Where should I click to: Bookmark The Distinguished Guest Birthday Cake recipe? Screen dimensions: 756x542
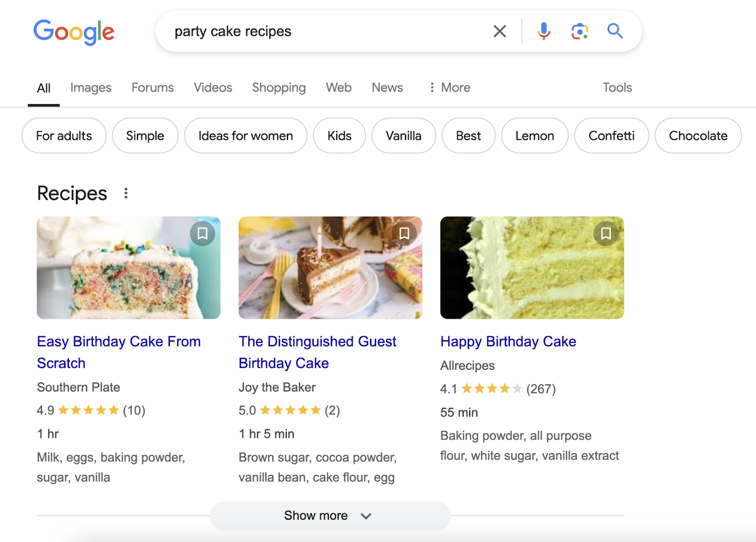point(404,233)
